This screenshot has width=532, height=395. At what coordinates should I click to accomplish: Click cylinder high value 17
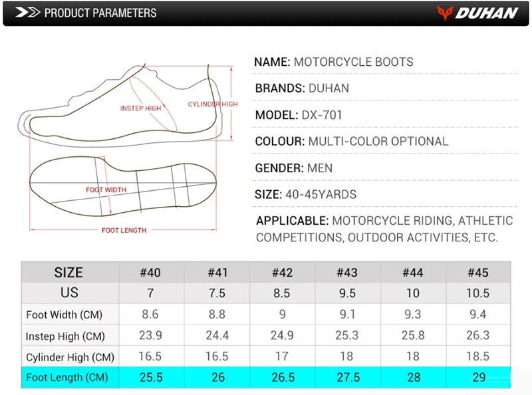282,356
